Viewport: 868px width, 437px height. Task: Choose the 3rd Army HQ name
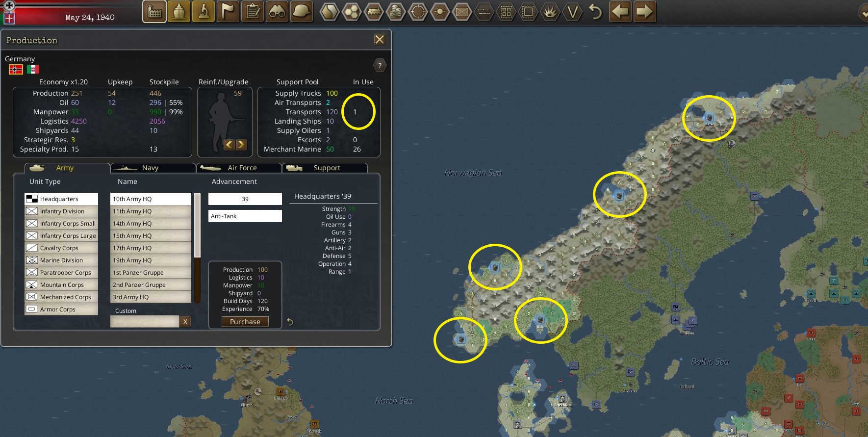[151, 297]
